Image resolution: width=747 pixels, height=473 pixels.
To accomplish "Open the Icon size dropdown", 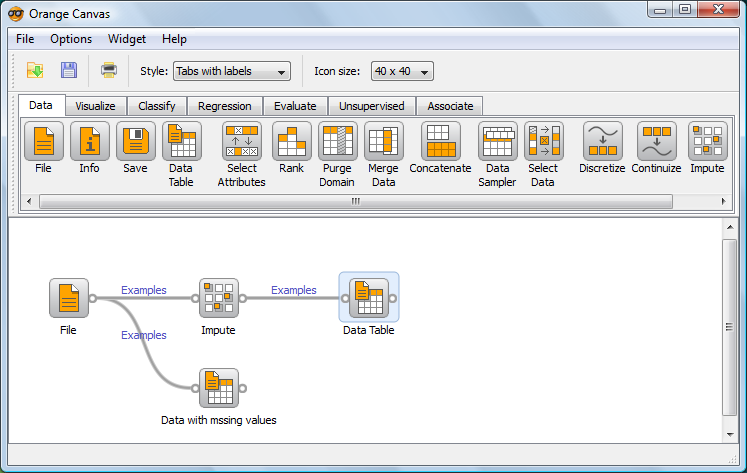I will 402,71.
